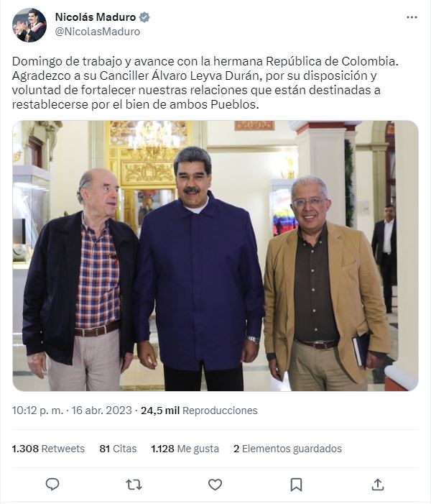Bookmark the tweet using bookmark icon

coord(296,485)
